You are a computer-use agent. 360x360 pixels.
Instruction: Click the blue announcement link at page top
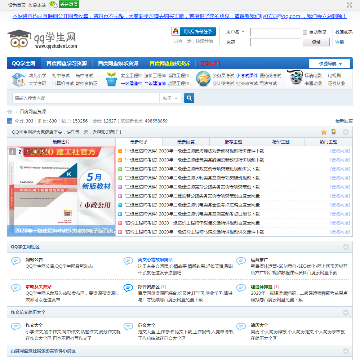tap(180, 16)
